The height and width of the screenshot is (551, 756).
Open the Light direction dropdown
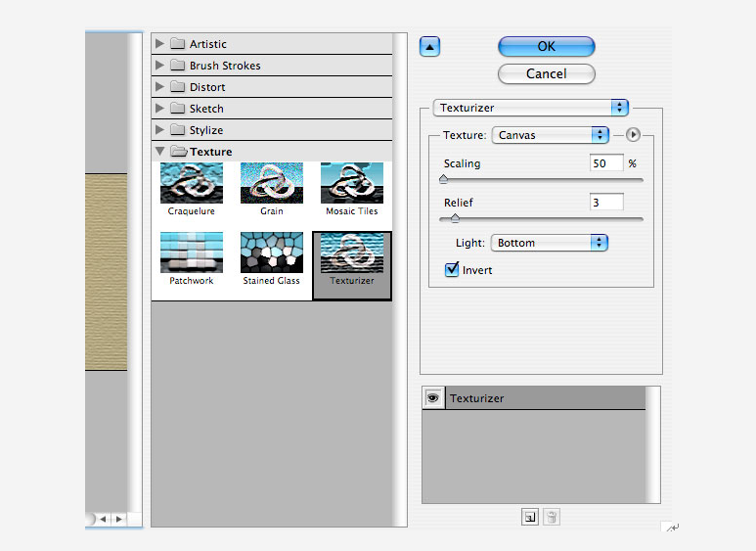(x=550, y=243)
